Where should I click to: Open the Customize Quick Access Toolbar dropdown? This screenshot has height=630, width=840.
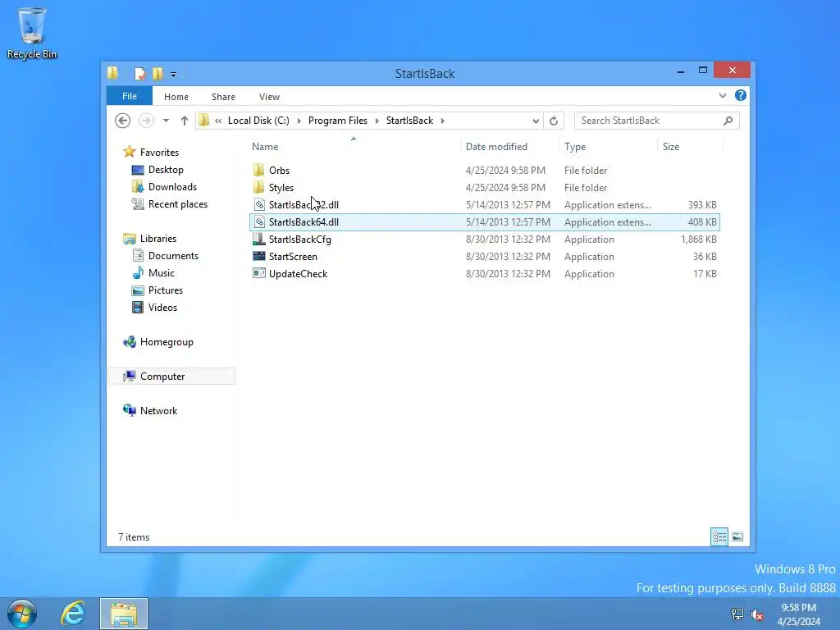point(174,75)
